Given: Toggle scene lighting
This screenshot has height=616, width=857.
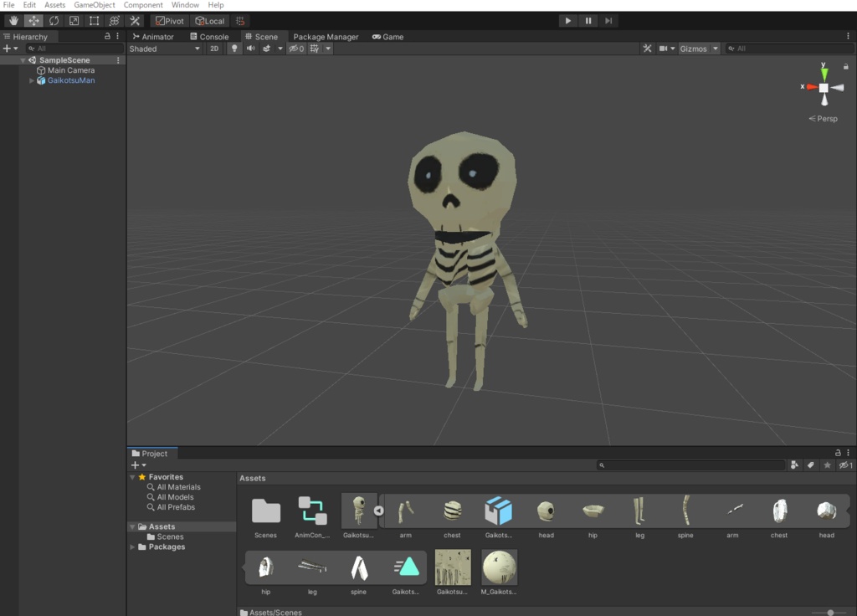Looking at the screenshot, I should tap(234, 49).
